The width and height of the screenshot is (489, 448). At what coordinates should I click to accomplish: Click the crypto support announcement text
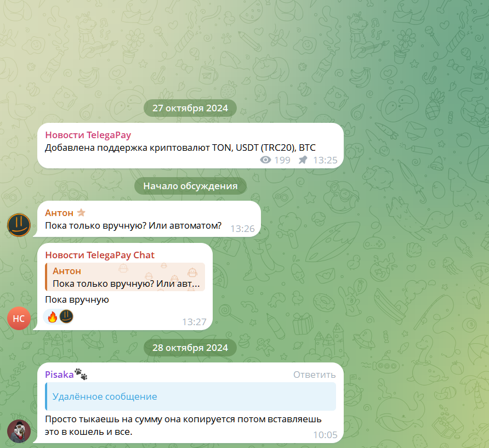pyautogui.click(x=180, y=148)
